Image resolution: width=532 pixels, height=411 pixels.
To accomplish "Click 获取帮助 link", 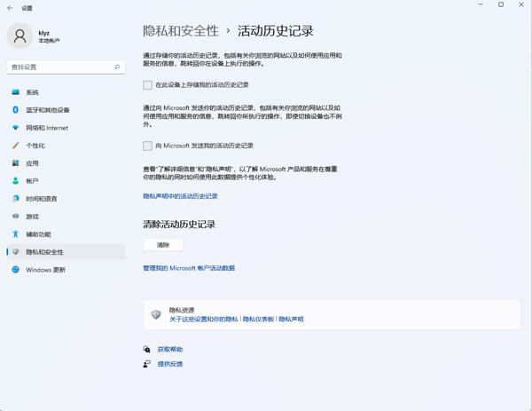I will (x=170, y=349).
